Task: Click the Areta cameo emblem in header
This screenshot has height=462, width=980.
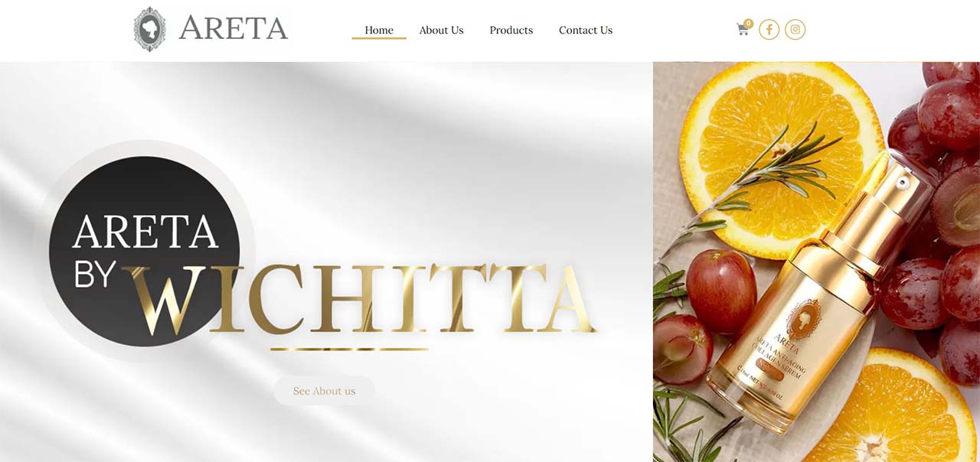Action: point(149,29)
